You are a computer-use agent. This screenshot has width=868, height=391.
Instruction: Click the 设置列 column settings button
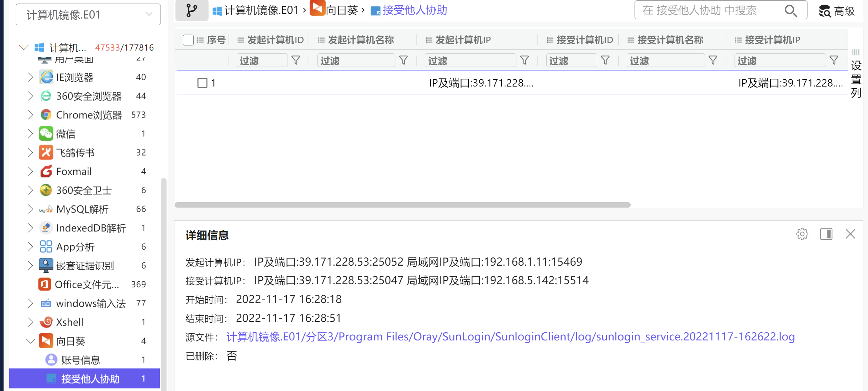(856, 74)
